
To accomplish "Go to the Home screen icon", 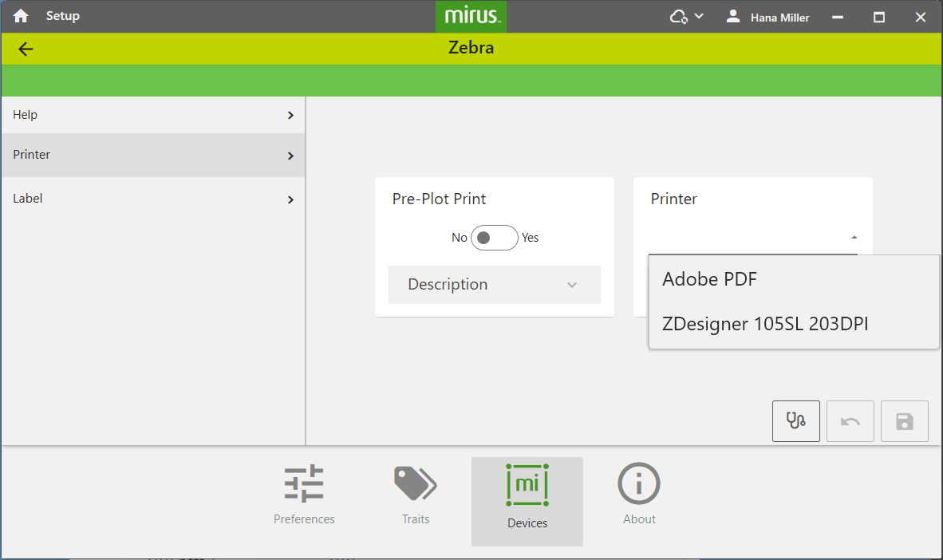I will [21, 16].
